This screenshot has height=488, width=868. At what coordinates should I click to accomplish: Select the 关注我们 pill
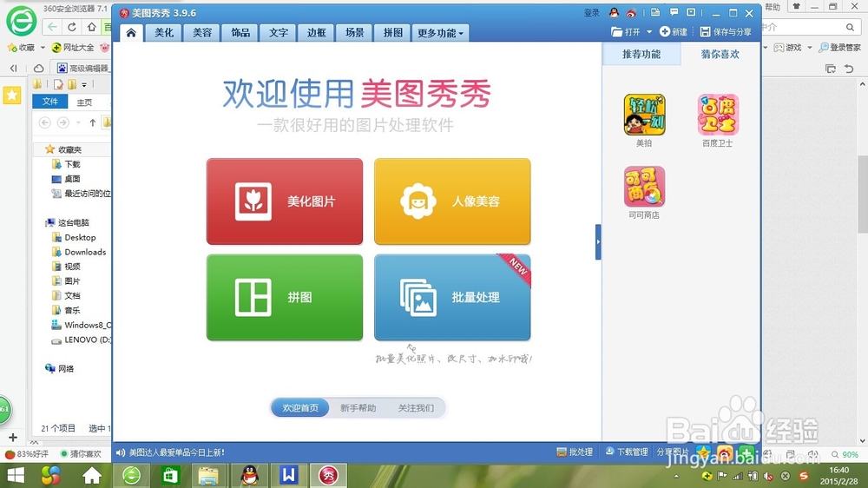(416, 408)
